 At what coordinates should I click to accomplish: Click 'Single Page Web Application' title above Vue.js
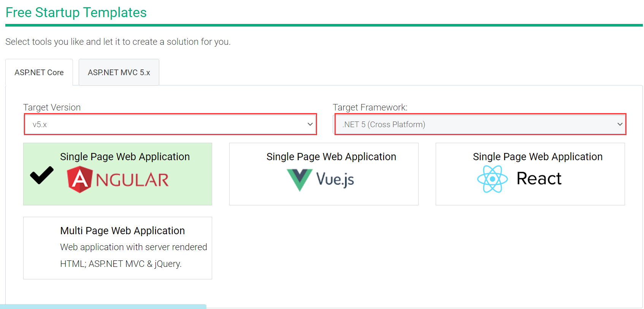point(332,157)
